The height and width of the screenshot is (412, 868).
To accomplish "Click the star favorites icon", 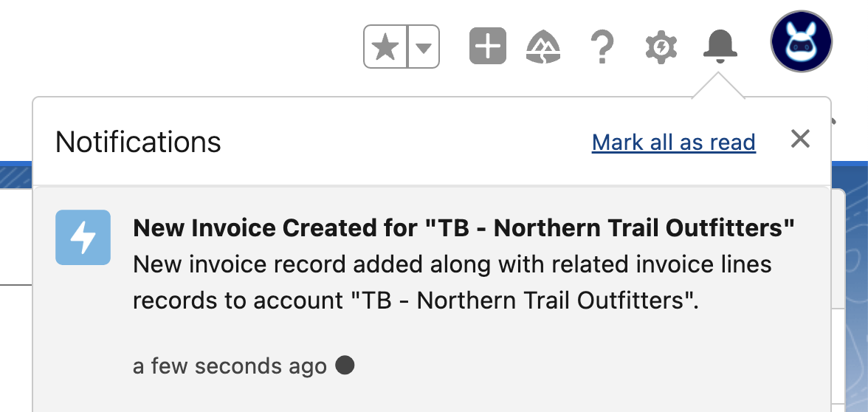I will pos(386,47).
